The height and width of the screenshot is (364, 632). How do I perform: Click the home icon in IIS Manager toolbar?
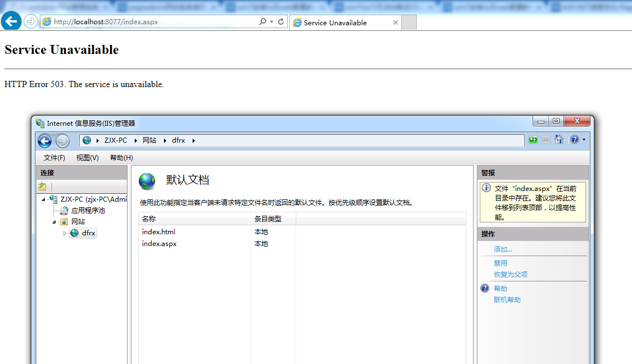pyautogui.click(x=559, y=140)
